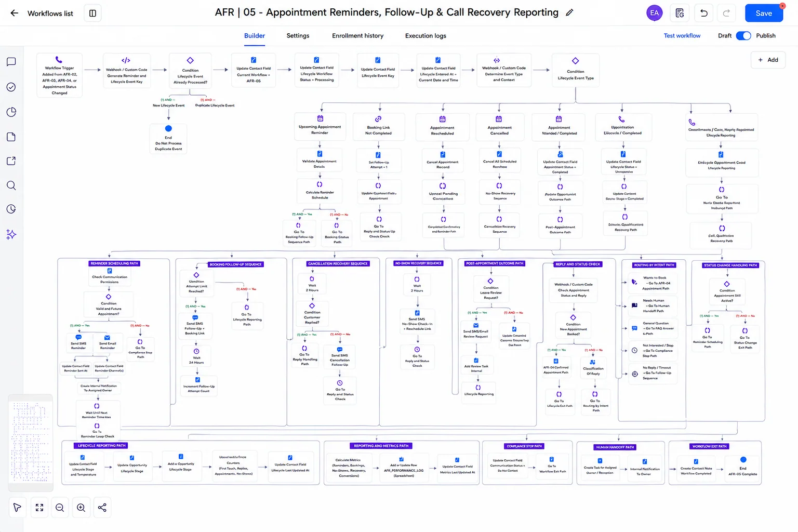Open Settings tab
798x532 pixels.
(298, 36)
